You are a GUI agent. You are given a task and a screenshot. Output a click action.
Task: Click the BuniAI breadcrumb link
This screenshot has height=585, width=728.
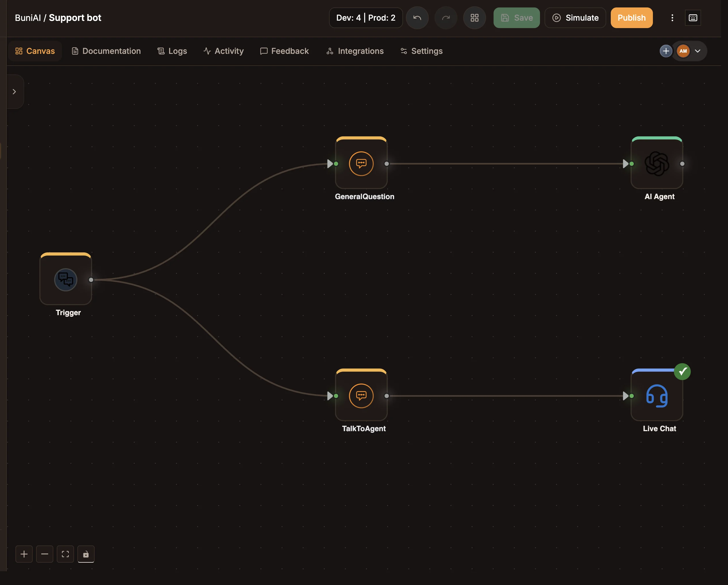point(28,18)
